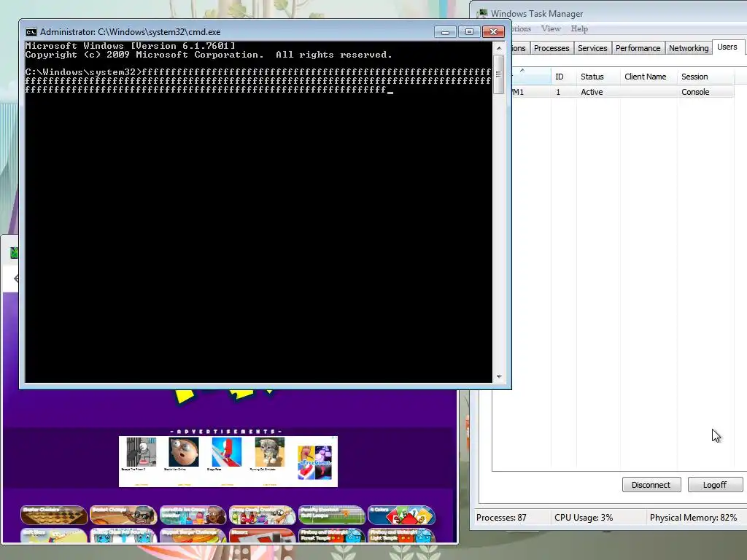Select the Console session cell
Screen dimensions: 747x560
coord(695,92)
